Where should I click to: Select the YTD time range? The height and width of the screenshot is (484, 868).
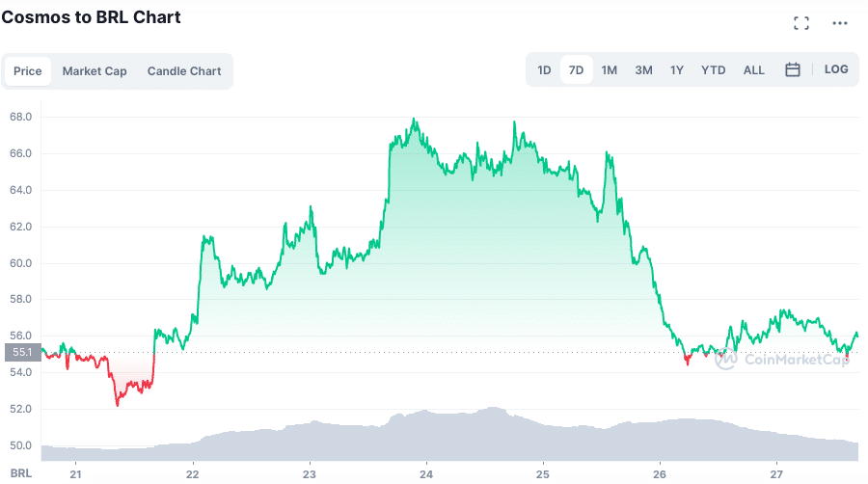[x=714, y=70]
